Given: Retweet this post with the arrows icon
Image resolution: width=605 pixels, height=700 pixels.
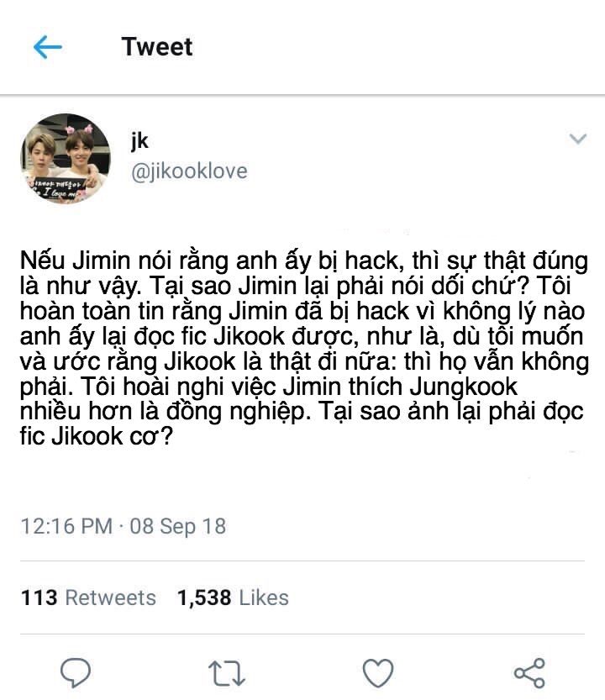Looking at the screenshot, I should coord(227,673).
